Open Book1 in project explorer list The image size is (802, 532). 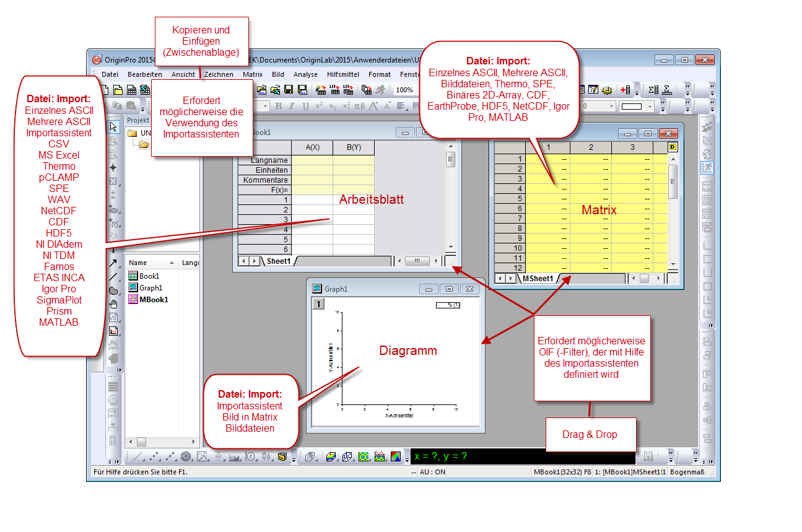coord(144,276)
